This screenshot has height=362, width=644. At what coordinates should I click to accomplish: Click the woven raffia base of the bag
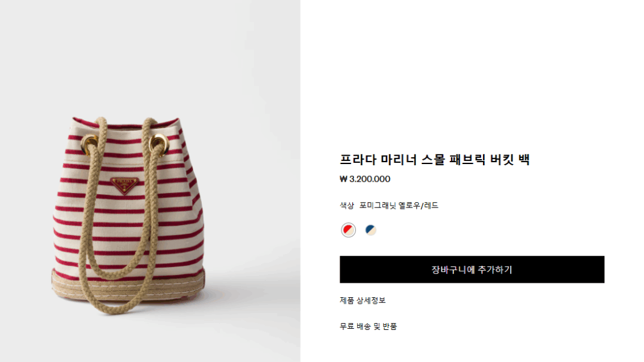(128, 286)
